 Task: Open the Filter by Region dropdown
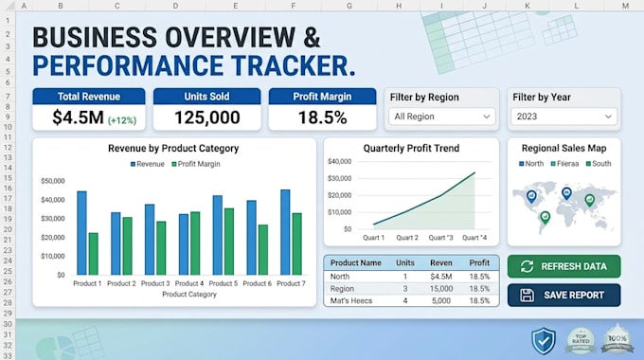[442, 117]
